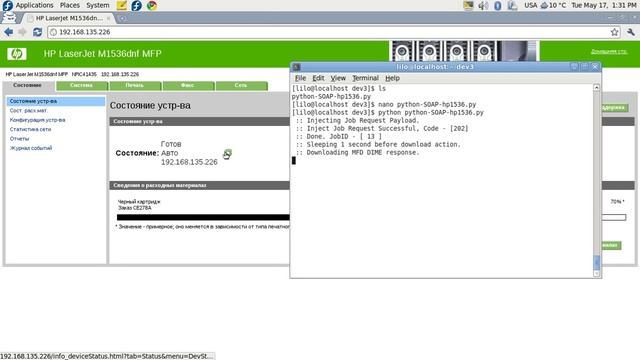Click the display tray icon left of volume
Screen dimensions: 640x360
(468, 5)
